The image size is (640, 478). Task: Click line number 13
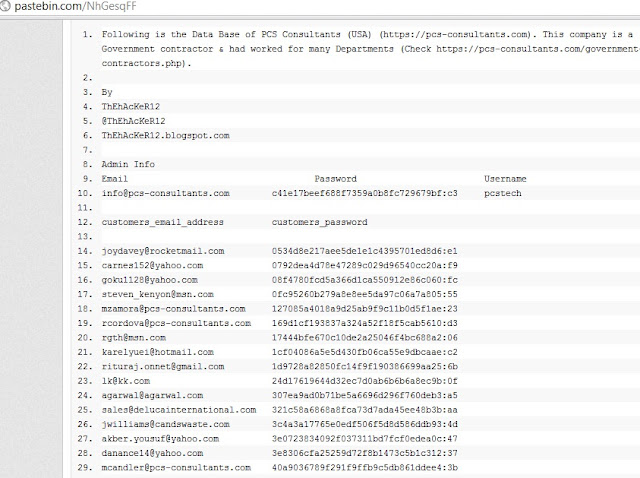[85, 236]
